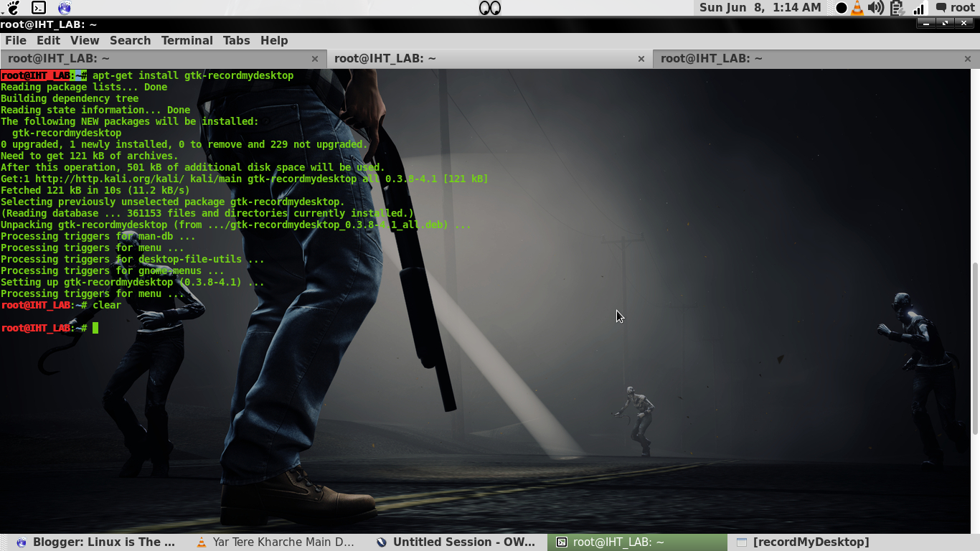This screenshot has height=551, width=980.
Task: Open the Help menu
Action: (274, 41)
